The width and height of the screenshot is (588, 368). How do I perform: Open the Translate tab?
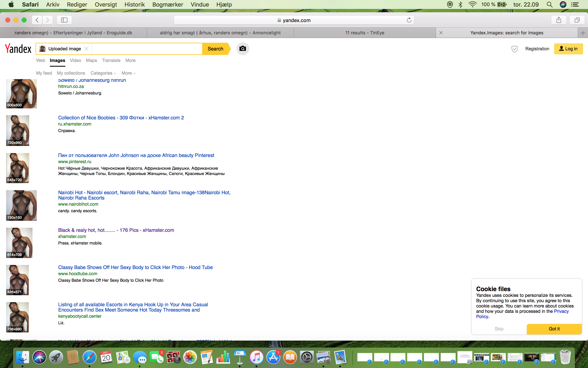(111, 60)
